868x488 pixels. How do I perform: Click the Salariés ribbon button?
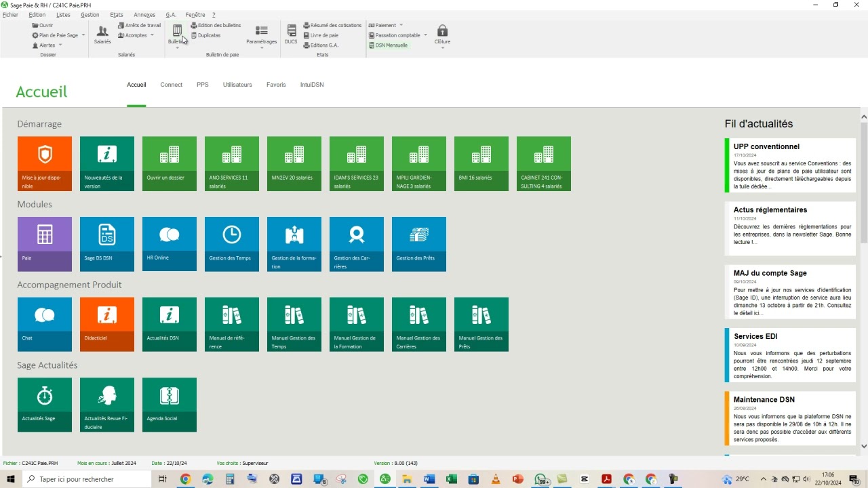pos(102,35)
